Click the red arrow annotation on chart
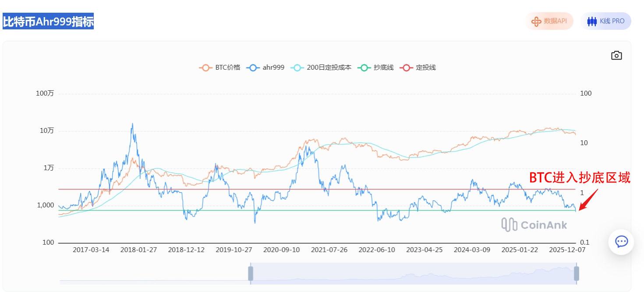This screenshot has height=292, width=644. click(x=588, y=199)
